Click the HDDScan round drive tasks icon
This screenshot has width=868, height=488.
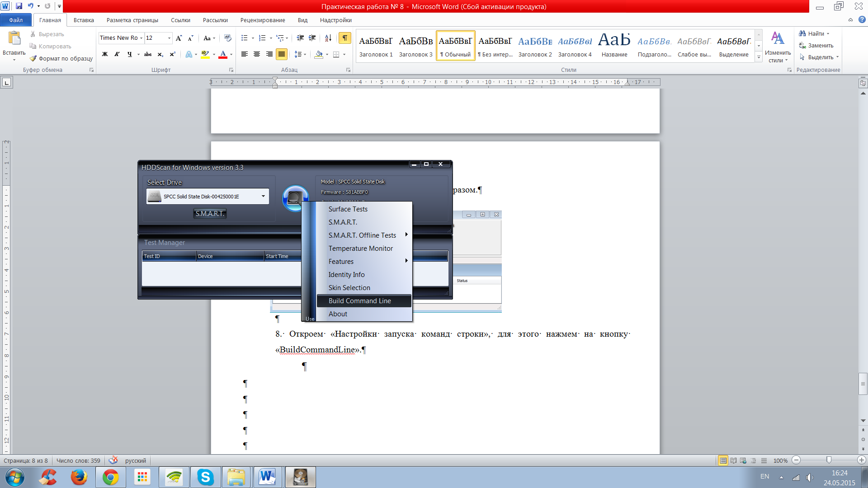pos(295,198)
